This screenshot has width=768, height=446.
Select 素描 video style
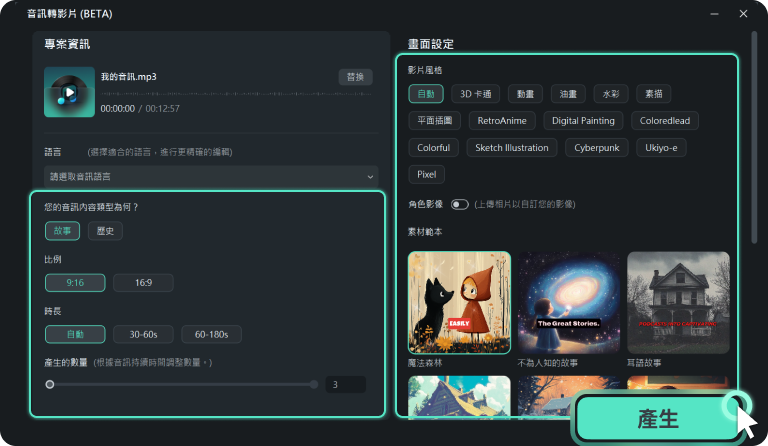[653, 94]
